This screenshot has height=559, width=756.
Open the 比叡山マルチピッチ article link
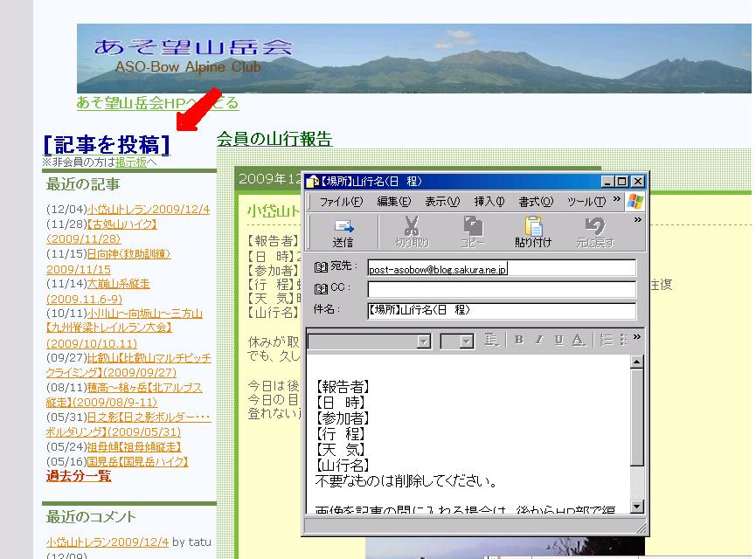pos(149,358)
